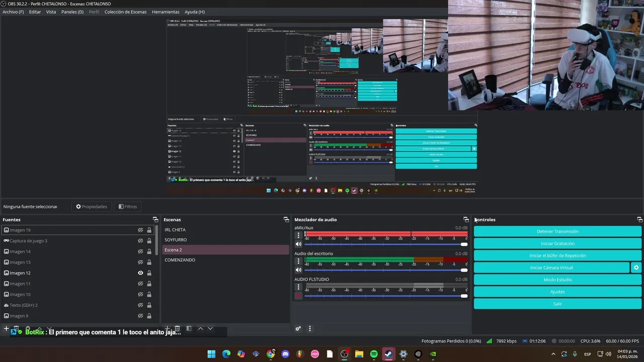Click the Salir button
Image resolution: width=644 pixels, height=362 pixels.
click(x=557, y=304)
